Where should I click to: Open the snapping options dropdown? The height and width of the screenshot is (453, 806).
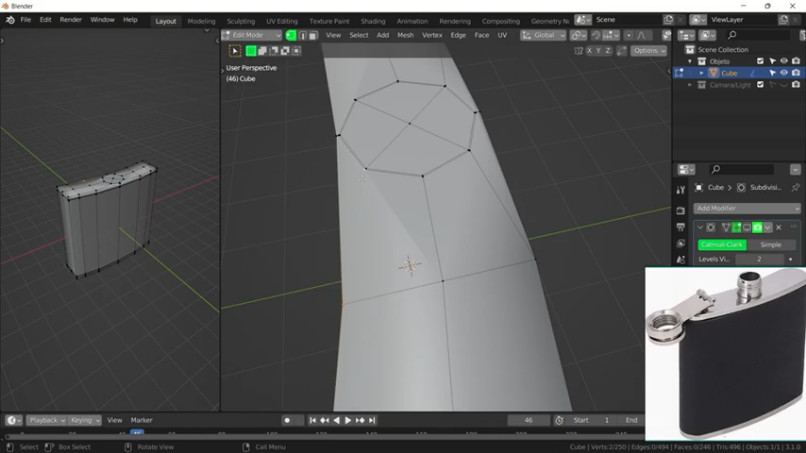click(611, 35)
